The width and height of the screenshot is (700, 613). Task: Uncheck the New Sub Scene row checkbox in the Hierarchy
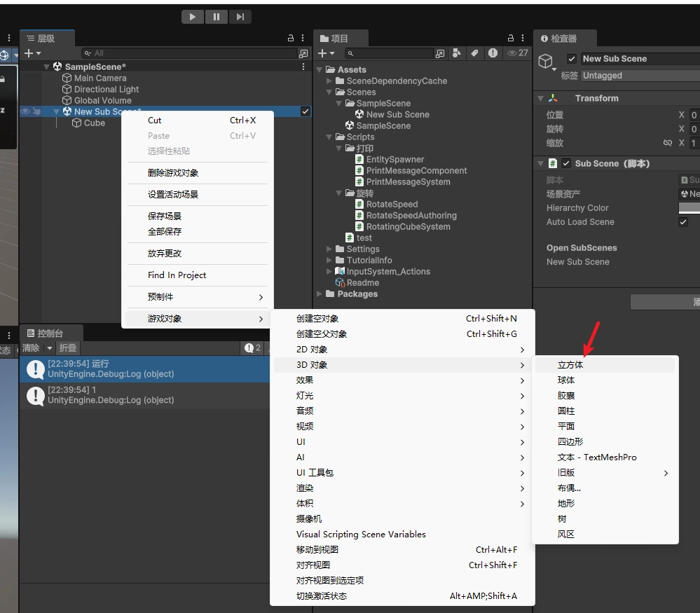click(x=306, y=111)
